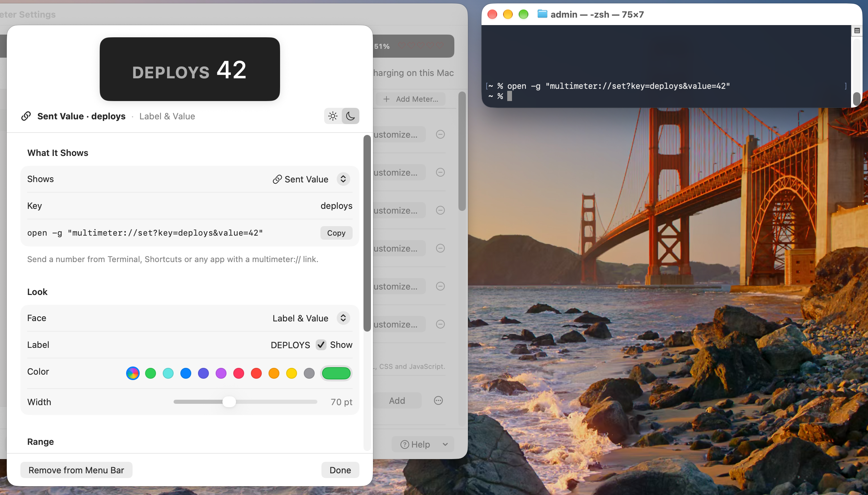Choose the indigo color swatch
The height and width of the screenshot is (495, 868).
[204, 373]
